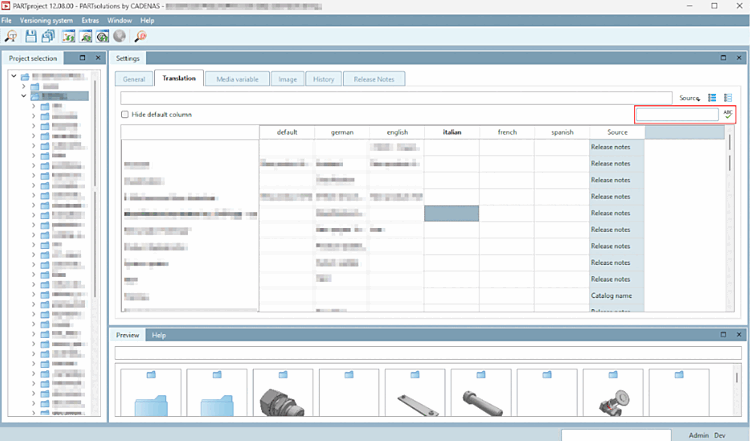Collapse the selected folder in project tree
750x441 pixels.
tap(23, 97)
